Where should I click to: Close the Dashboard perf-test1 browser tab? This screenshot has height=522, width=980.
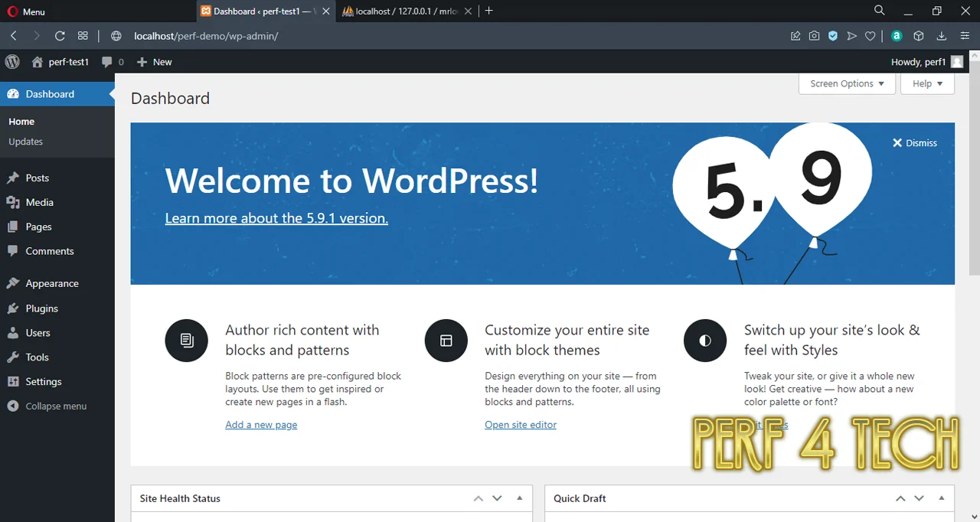click(x=326, y=11)
